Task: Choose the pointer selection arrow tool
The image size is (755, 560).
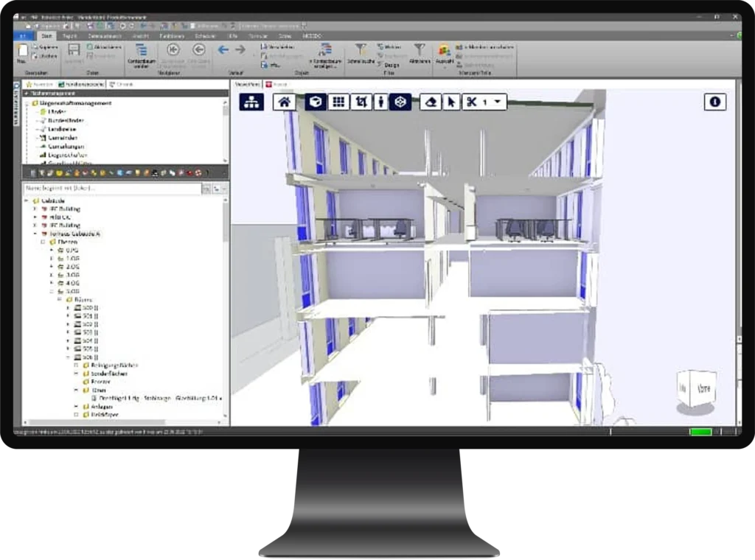Action: 451,102
